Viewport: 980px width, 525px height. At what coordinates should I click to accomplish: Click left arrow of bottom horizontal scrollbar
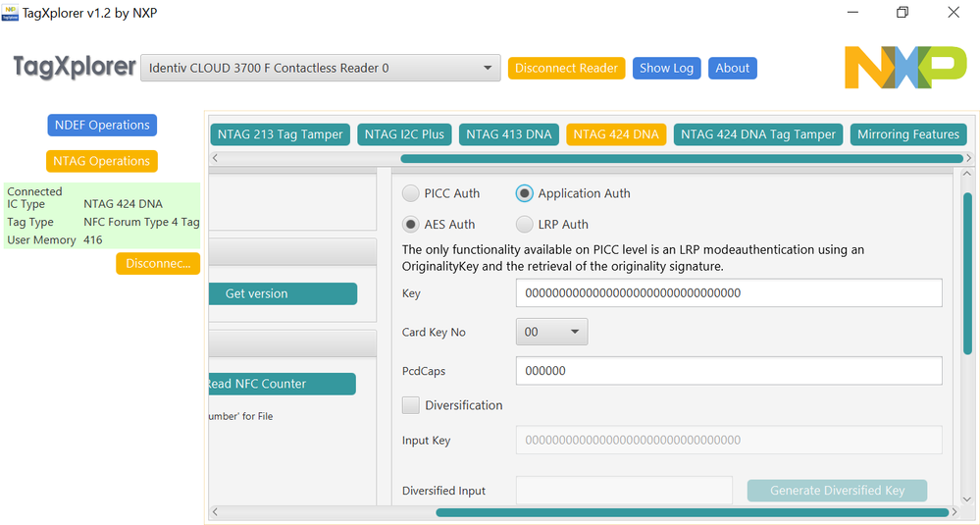pyautogui.click(x=215, y=512)
